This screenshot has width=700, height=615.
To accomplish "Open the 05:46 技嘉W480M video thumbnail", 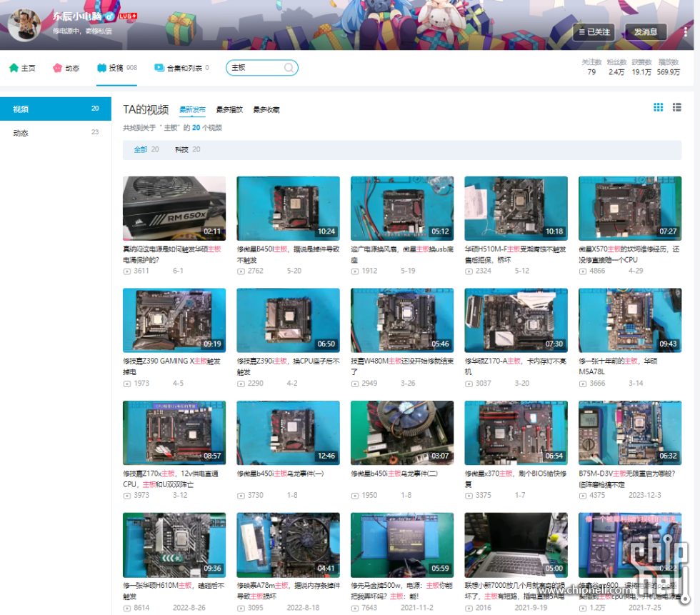I will 402,321.
